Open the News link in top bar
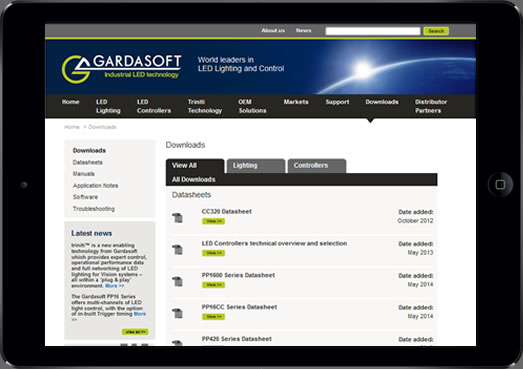This screenshot has width=523, height=369. (303, 30)
